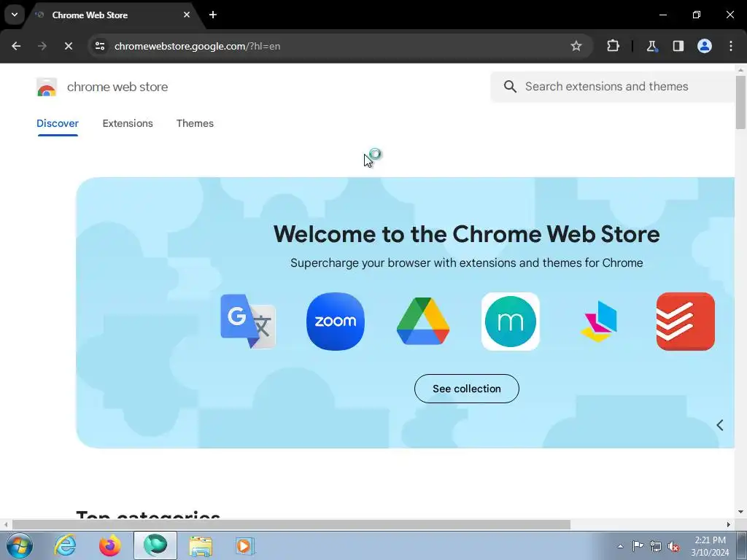This screenshot has height=560, width=747.
Task: Click the search magnifier icon
Action: pos(510,87)
